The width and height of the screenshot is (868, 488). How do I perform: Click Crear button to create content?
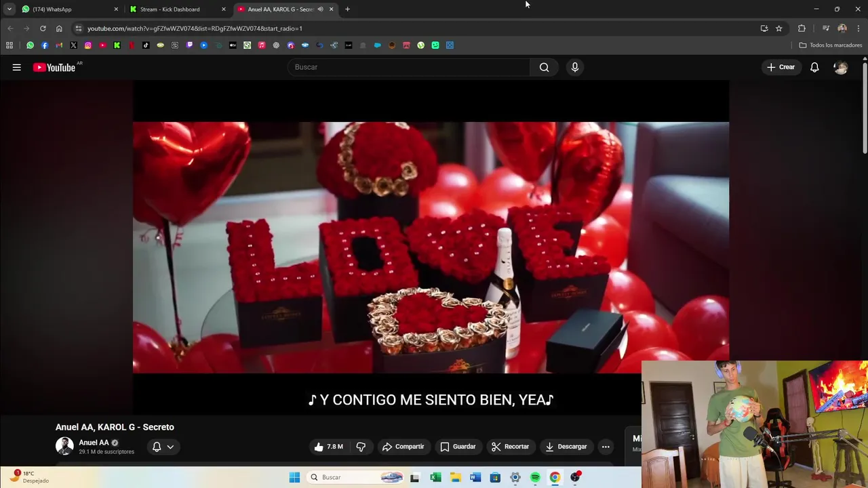pos(781,67)
